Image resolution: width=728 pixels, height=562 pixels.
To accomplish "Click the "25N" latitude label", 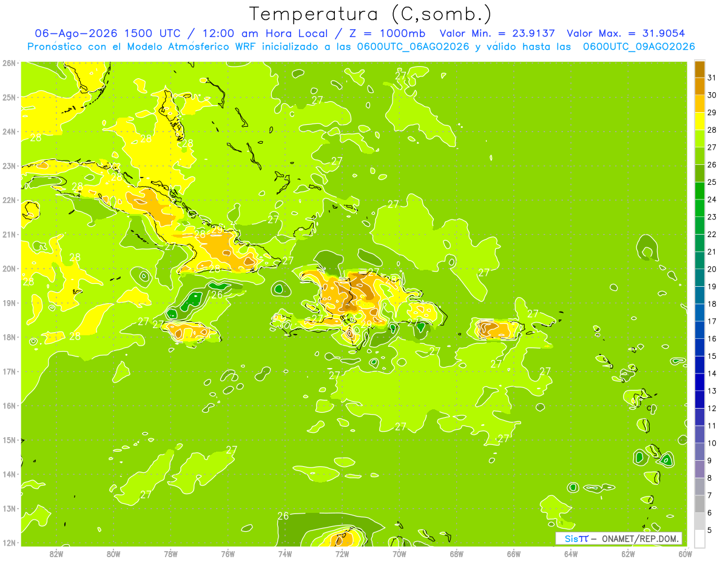I will point(9,98).
